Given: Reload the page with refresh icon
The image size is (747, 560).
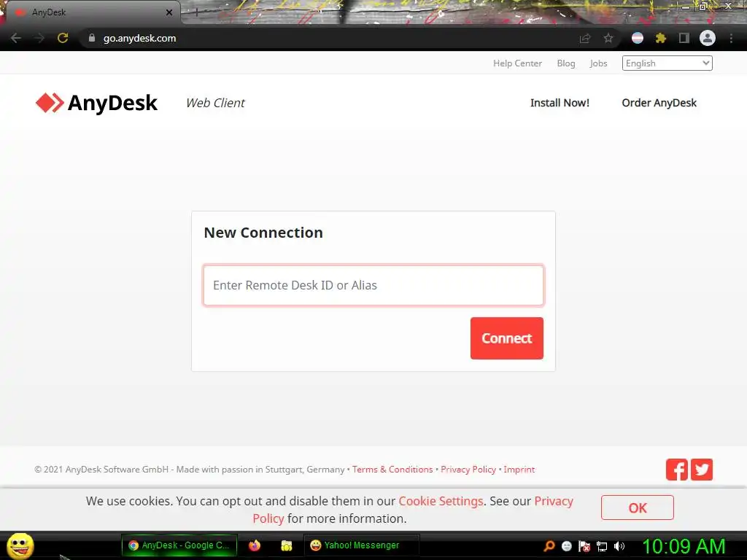Looking at the screenshot, I should tap(63, 38).
